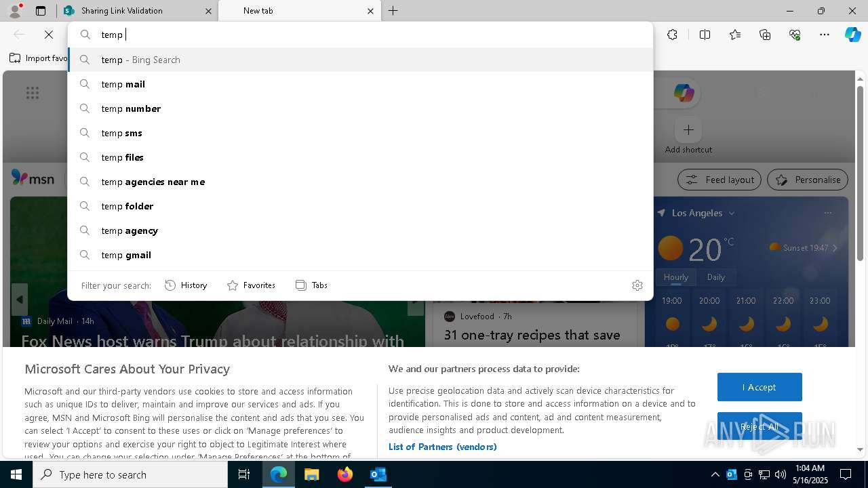Click the Add shortcut plus tile
Image resolution: width=868 pixels, height=488 pixels.
click(x=688, y=129)
